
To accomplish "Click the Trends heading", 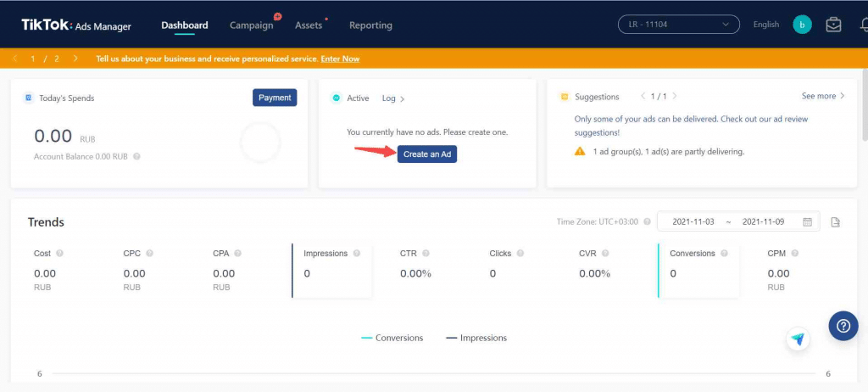I will tap(46, 222).
